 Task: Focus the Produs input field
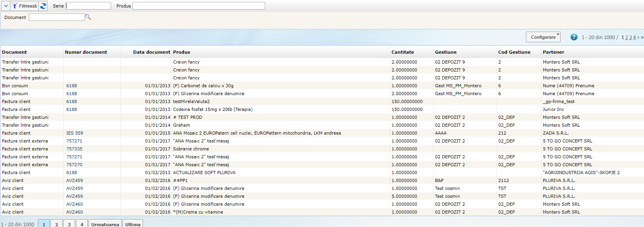click(198, 6)
